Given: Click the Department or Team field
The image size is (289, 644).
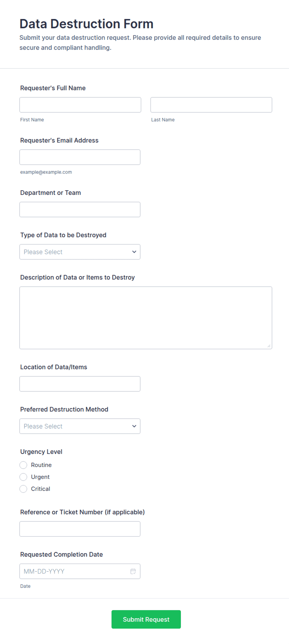Looking at the screenshot, I should coord(80,209).
